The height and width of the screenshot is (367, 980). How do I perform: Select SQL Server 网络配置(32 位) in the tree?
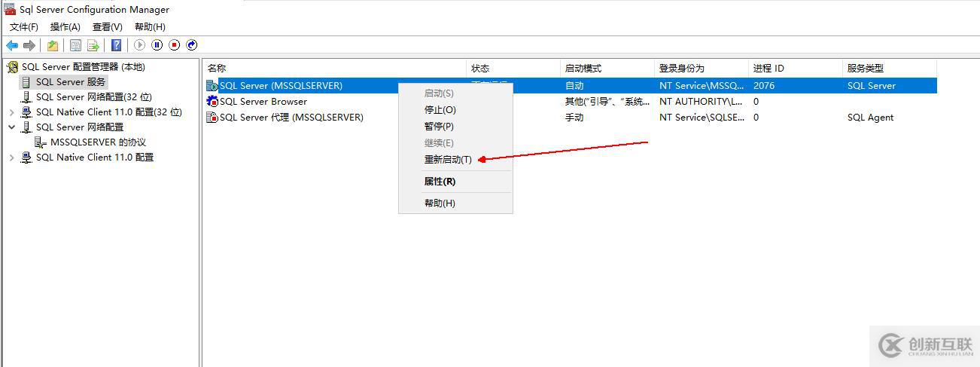[x=93, y=97]
